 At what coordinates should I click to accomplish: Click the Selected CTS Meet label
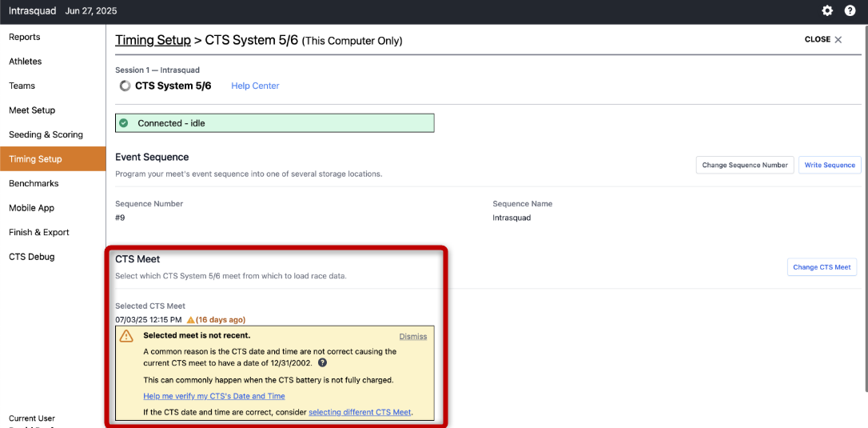(x=150, y=306)
